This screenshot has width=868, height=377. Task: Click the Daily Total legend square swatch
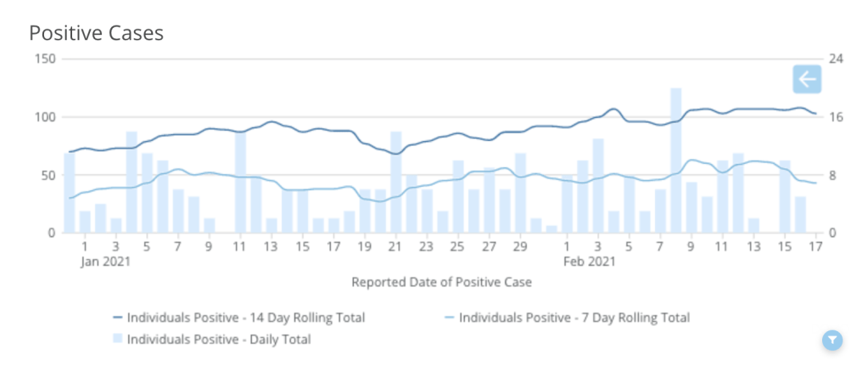[118, 340]
